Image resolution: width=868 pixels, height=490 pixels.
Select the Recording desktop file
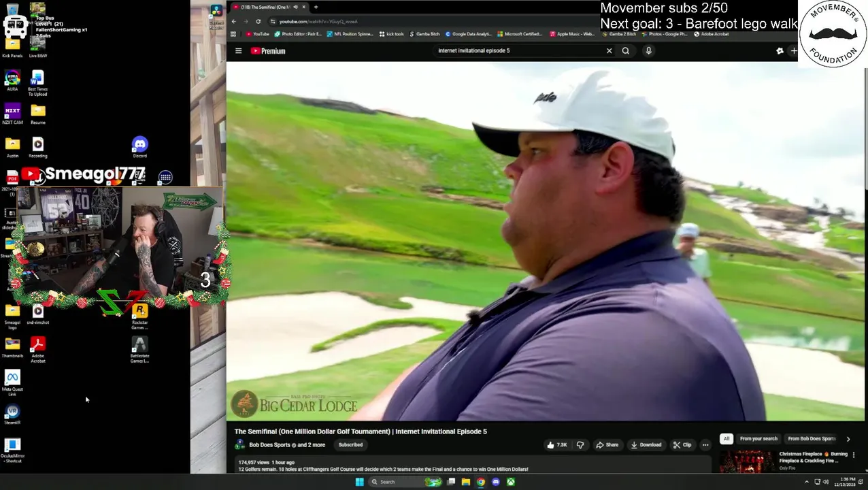pos(38,147)
